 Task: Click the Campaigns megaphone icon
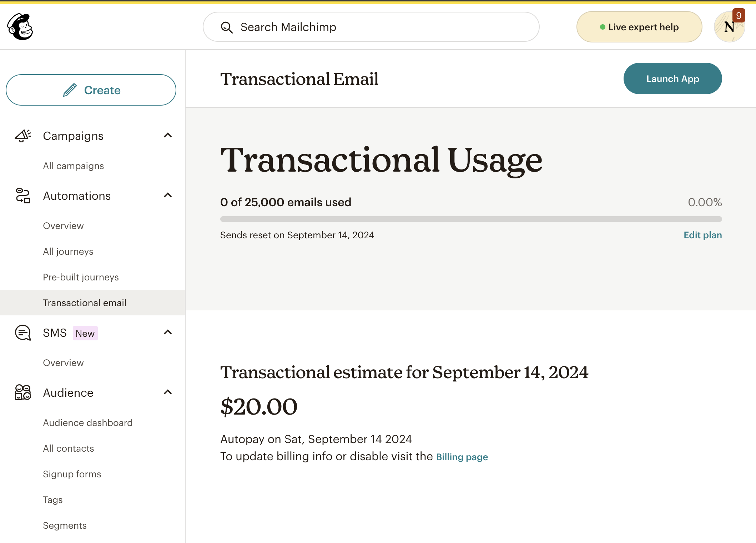tap(23, 136)
